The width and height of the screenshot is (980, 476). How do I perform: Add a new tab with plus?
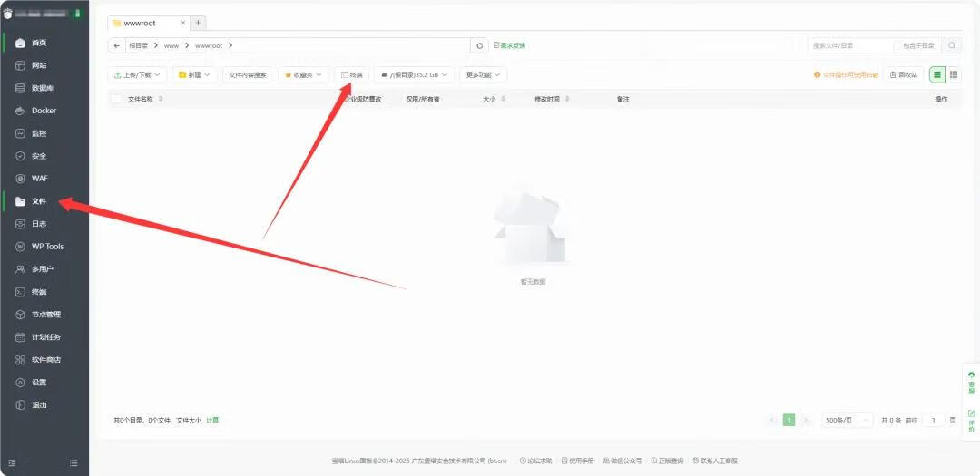pyautogui.click(x=198, y=23)
